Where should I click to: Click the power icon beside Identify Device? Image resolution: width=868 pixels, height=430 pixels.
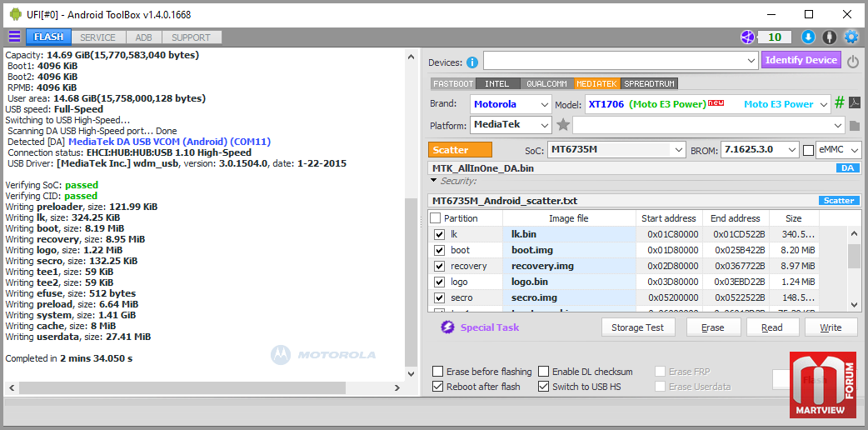tap(853, 61)
